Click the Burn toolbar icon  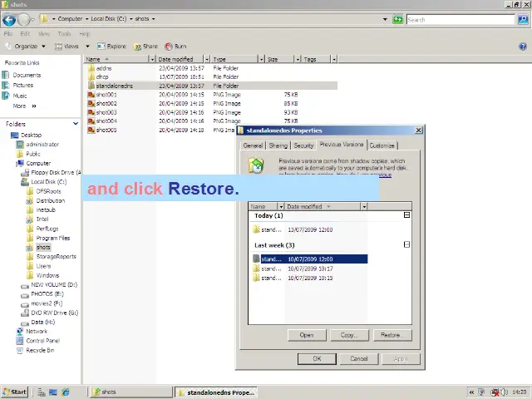[170, 47]
